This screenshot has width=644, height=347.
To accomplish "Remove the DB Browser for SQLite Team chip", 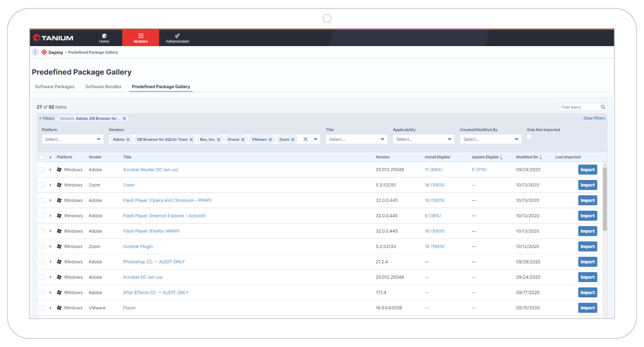I will [191, 140].
